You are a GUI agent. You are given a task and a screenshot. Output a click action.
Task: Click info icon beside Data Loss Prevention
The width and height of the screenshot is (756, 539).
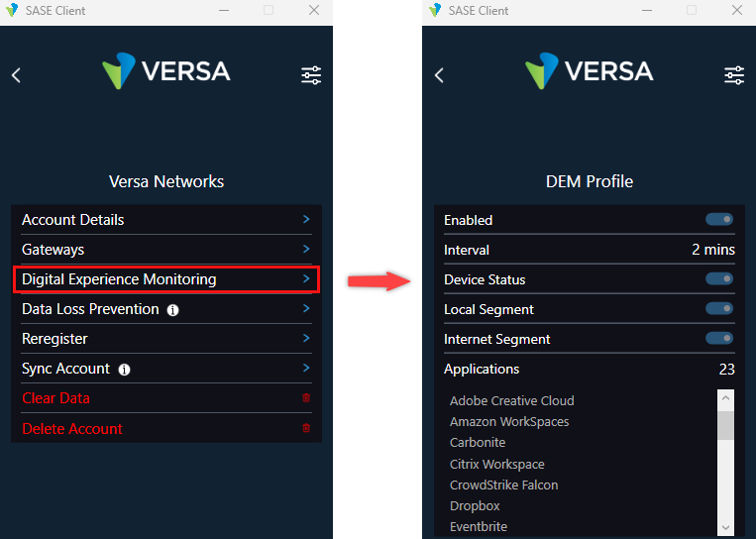pyautogui.click(x=173, y=310)
